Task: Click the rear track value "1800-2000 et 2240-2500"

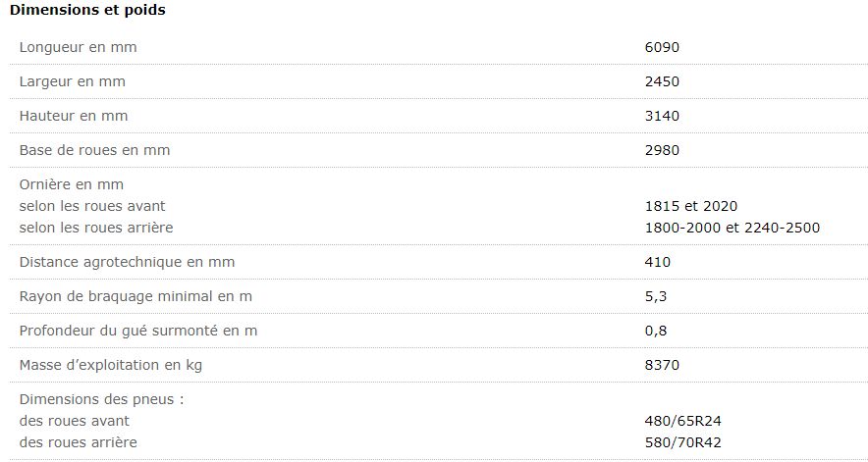Action: tap(732, 228)
